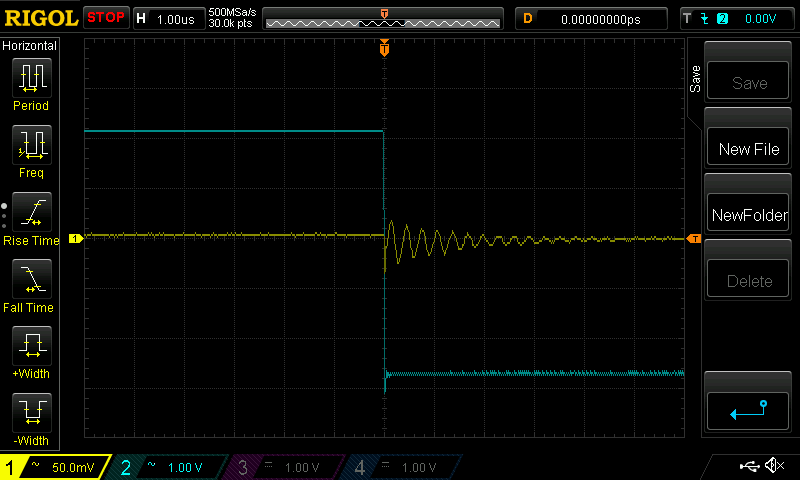
Task: Click the muted speaker sound icon
Action: click(x=774, y=465)
